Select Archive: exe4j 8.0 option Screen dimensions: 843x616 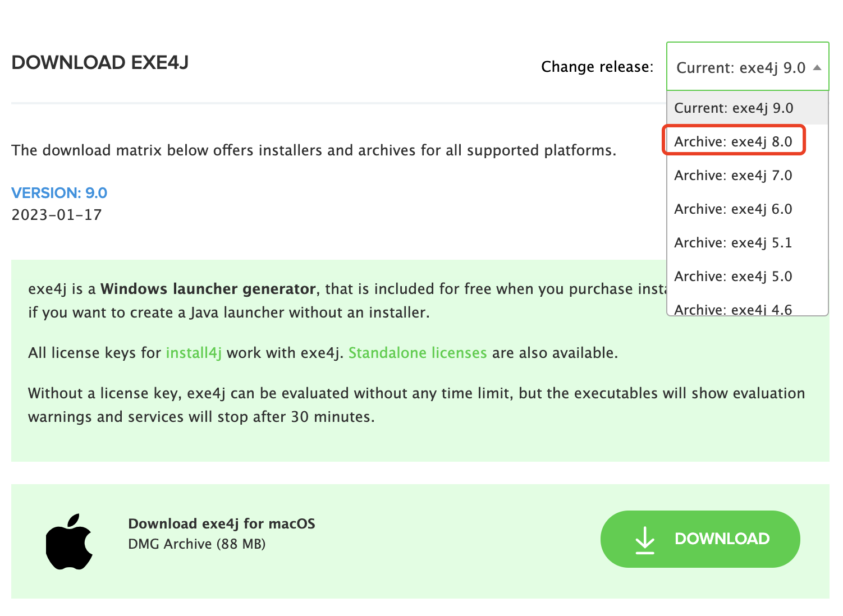click(747, 141)
